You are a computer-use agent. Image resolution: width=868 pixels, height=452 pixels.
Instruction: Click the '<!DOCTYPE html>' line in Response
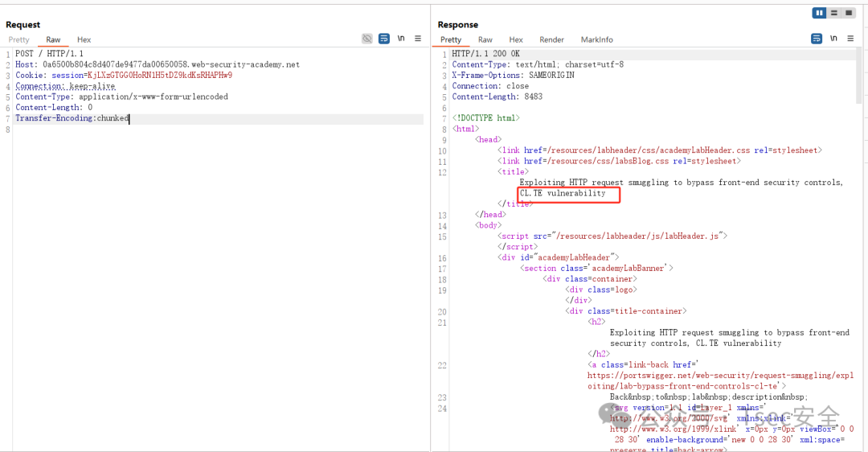(x=485, y=118)
